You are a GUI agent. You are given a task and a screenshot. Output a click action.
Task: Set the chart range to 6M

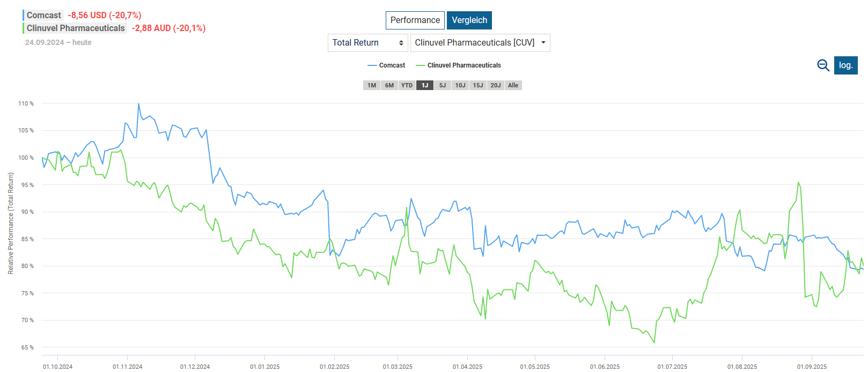(389, 85)
